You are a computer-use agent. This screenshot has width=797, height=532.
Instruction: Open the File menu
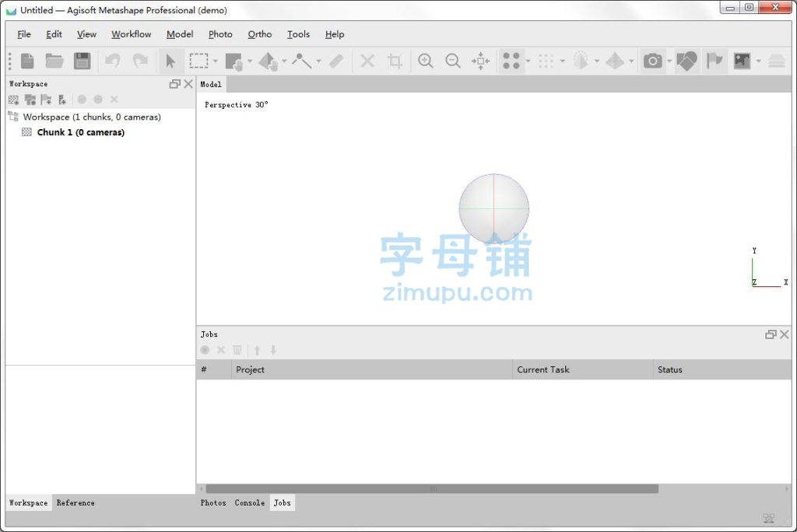pyautogui.click(x=24, y=34)
